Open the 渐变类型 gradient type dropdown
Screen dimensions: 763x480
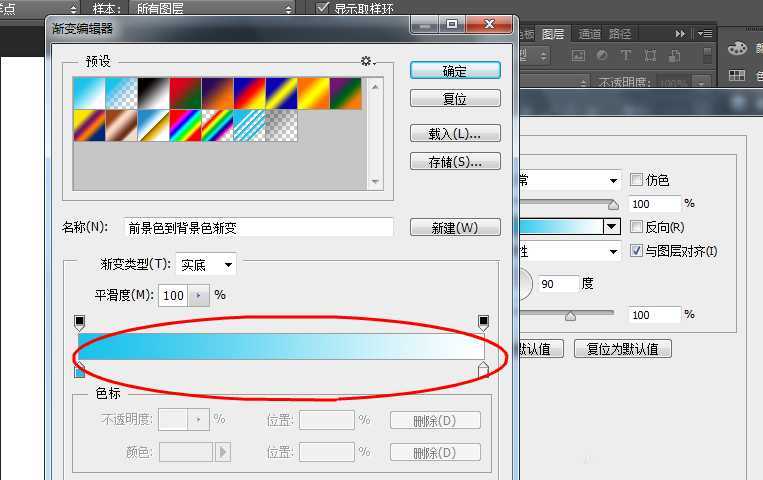point(206,265)
